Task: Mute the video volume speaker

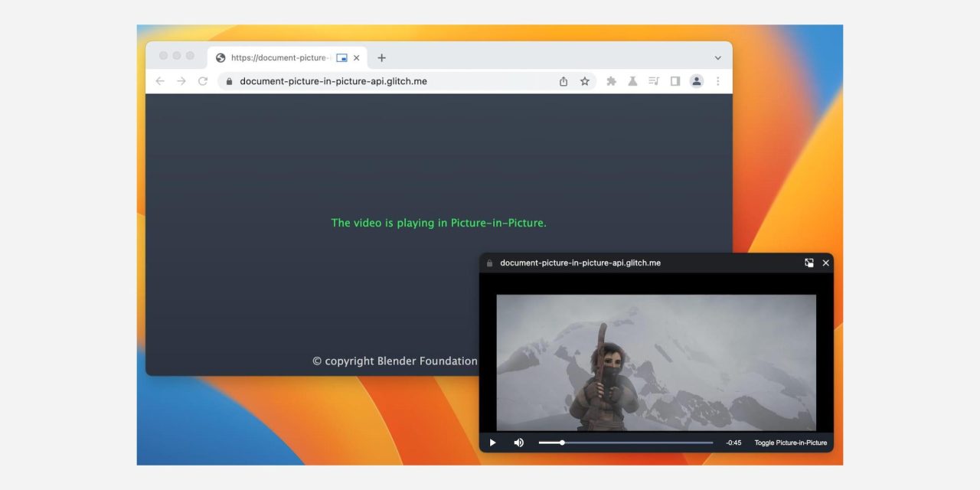Action: point(518,443)
